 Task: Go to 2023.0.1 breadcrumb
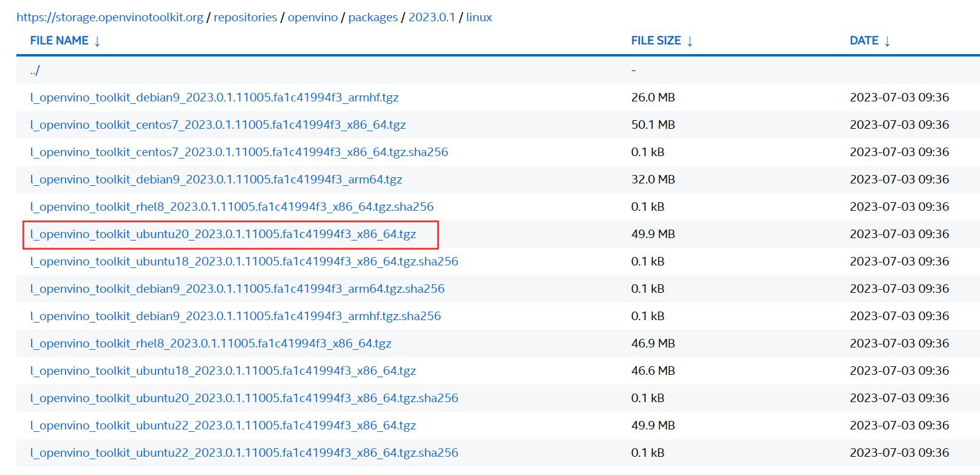[x=432, y=17]
